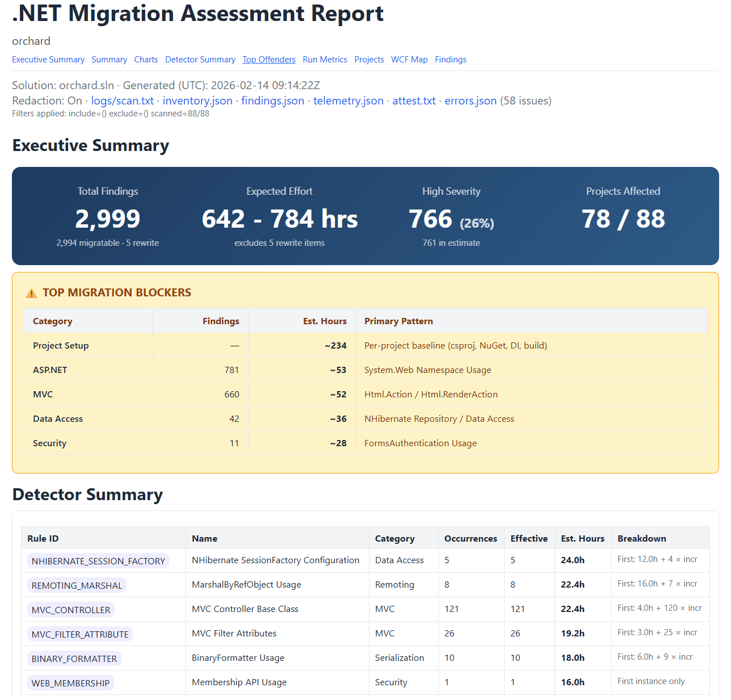Image resolution: width=731 pixels, height=700 pixels.
Task: View the errors.json 58 issues link
Action: (470, 100)
